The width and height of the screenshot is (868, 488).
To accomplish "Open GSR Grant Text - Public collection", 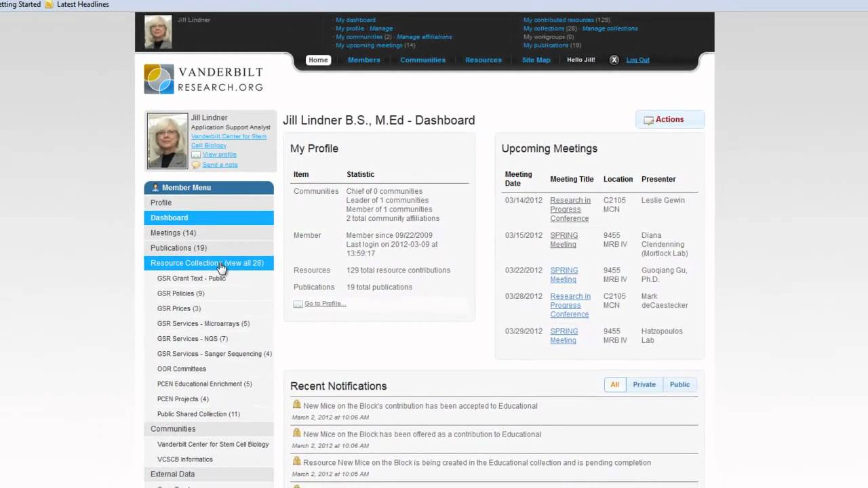I will click(x=191, y=278).
